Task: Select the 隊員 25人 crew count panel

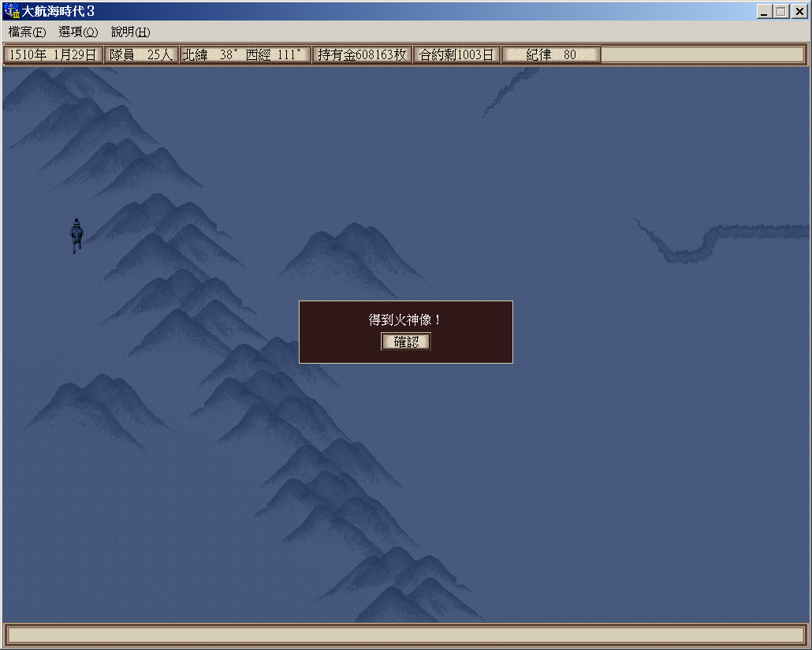Action: click(x=141, y=55)
